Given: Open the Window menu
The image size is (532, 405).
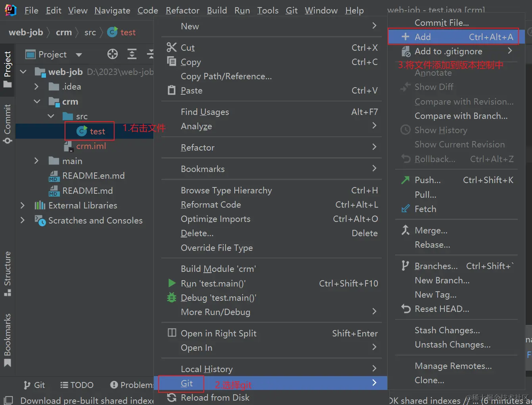Looking at the screenshot, I should pos(321,10).
